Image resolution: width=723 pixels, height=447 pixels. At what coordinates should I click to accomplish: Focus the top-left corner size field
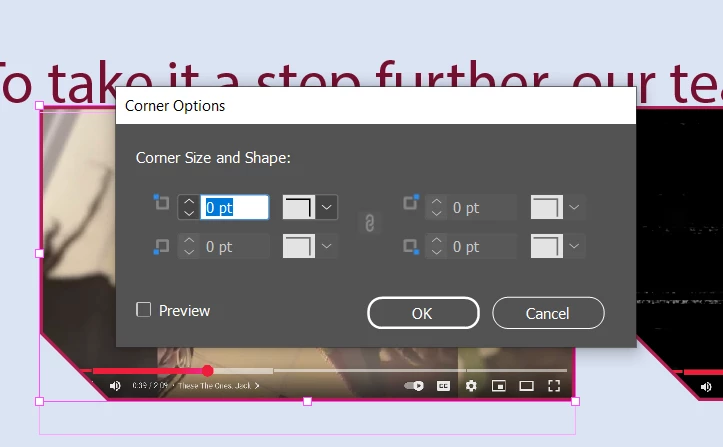(x=234, y=207)
